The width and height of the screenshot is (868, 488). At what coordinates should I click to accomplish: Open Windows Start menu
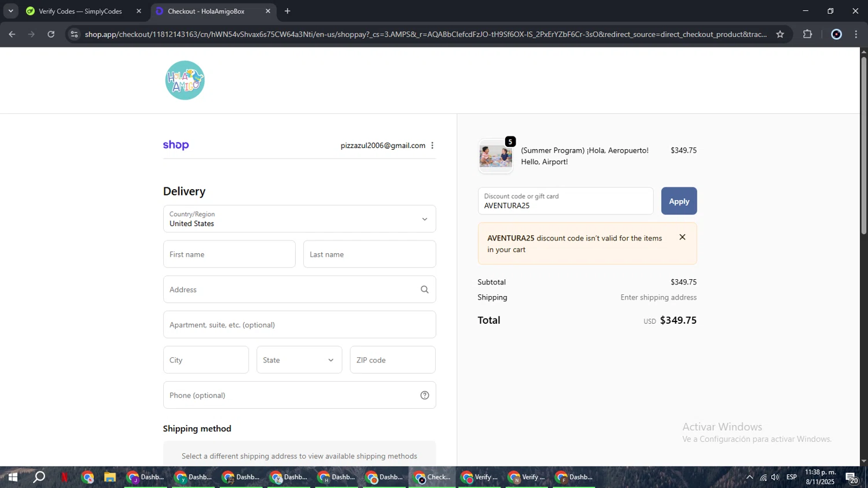pyautogui.click(x=12, y=477)
